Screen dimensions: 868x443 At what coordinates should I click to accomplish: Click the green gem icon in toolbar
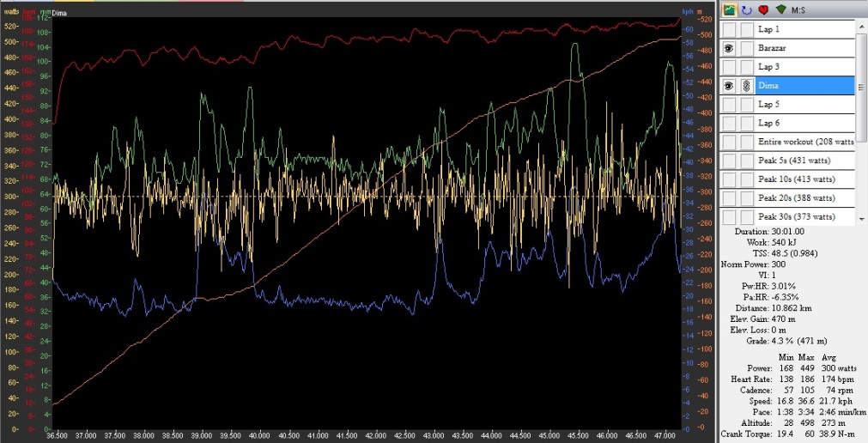[780, 9]
